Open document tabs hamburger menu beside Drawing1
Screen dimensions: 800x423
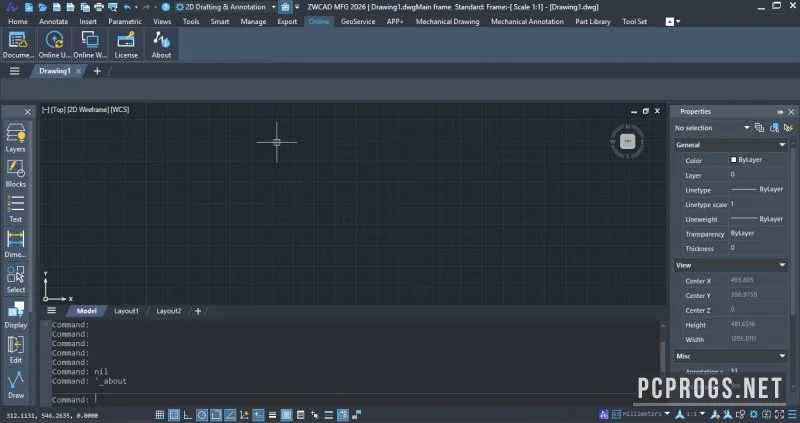pos(14,71)
